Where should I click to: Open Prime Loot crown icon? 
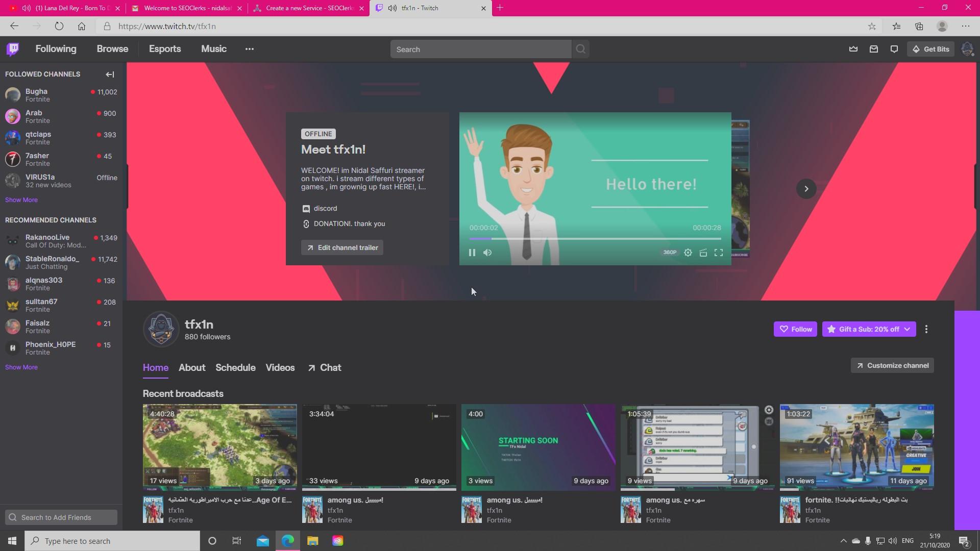tap(853, 49)
